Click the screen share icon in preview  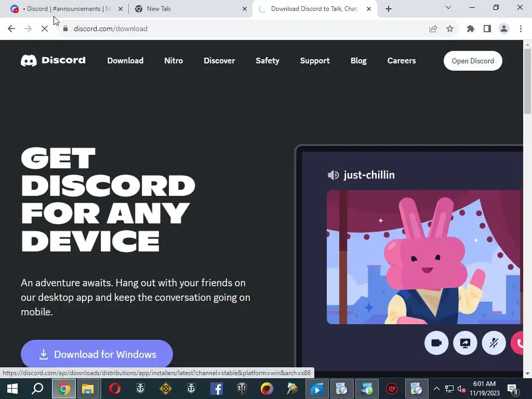pyautogui.click(x=465, y=343)
